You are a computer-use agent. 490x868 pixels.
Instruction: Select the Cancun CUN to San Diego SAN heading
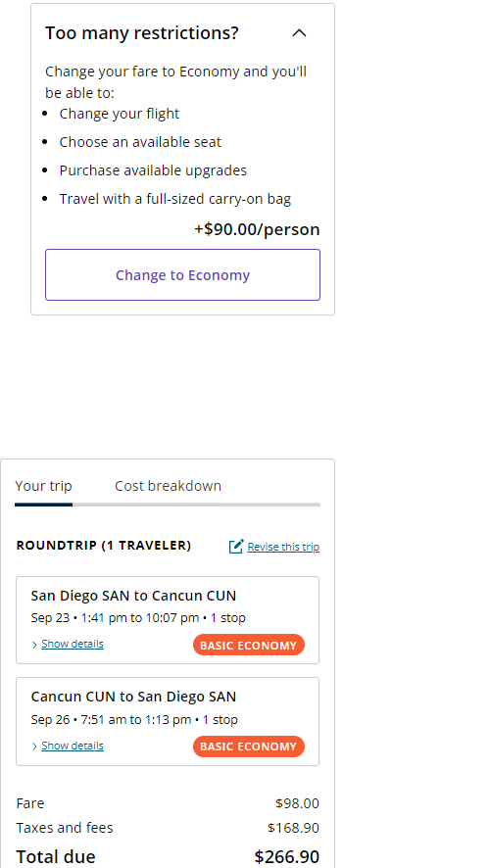click(133, 697)
